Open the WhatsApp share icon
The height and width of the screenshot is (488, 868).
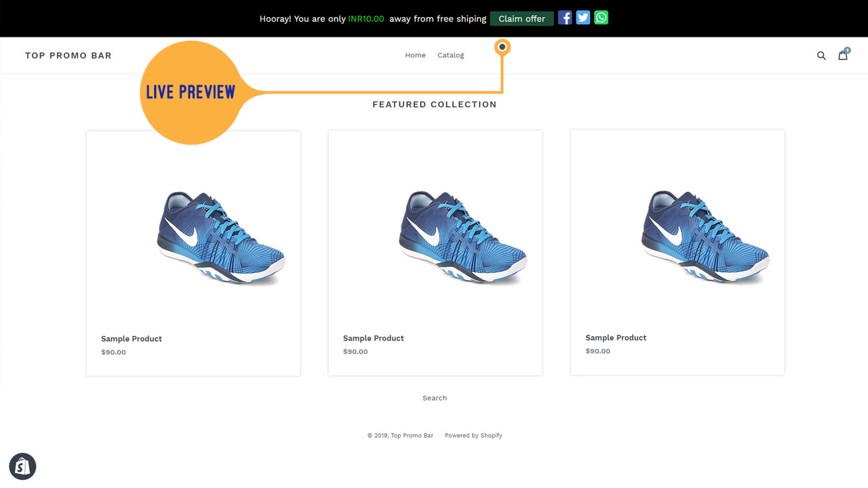click(601, 18)
